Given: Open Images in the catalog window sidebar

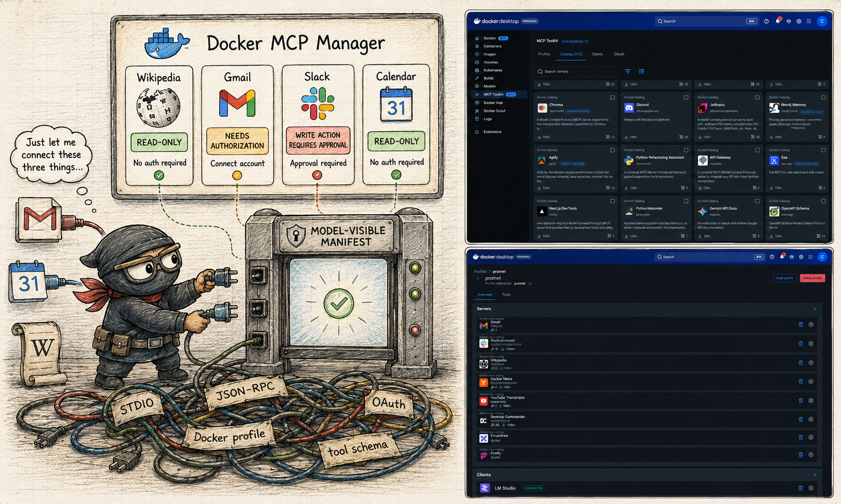Looking at the screenshot, I should tap(489, 54).
